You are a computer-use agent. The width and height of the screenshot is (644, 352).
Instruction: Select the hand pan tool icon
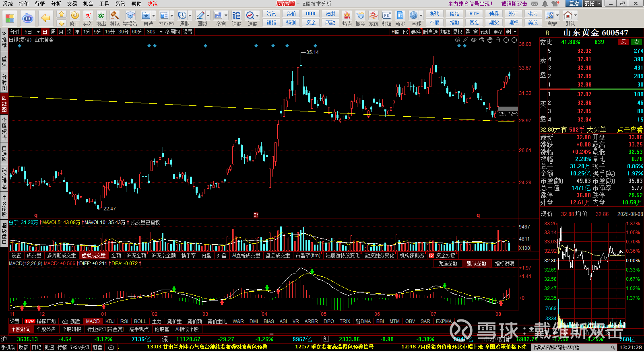(490, 40)
